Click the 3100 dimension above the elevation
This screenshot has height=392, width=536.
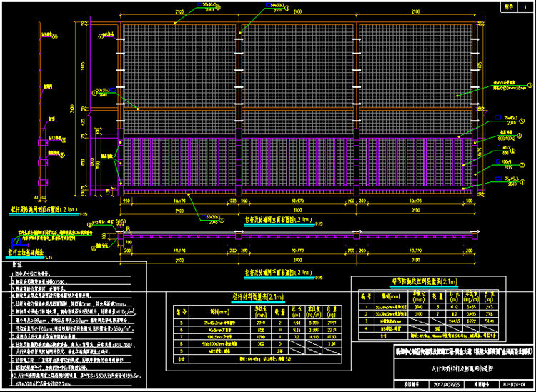coord(299,13)
